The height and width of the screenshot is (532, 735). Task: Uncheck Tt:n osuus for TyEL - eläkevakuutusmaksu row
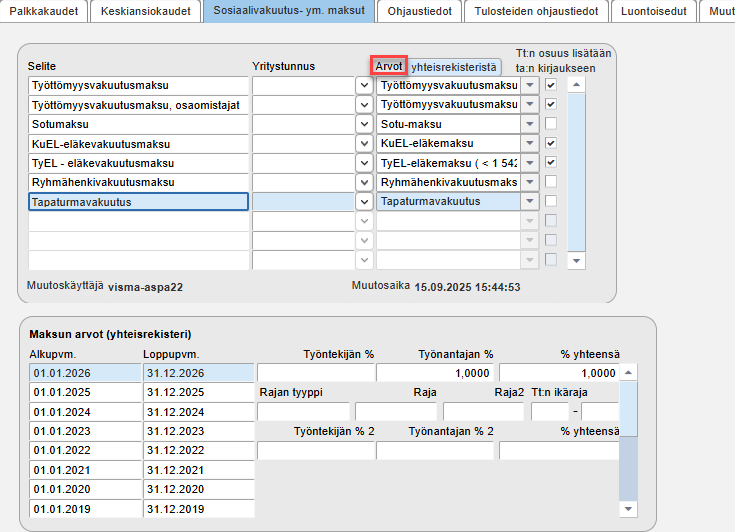(551, 163)
